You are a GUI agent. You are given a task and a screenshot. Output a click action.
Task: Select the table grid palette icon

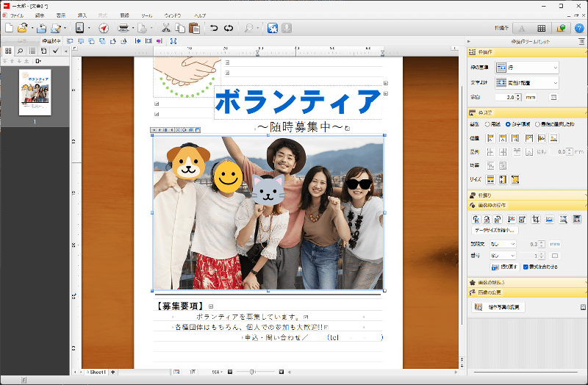pos(542,28)
